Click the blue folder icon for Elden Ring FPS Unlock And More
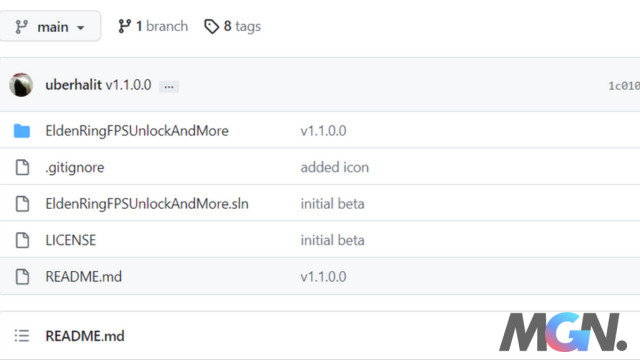Image resolution: width=640 pixels, height=360 pixels. [x=22, y=131]
